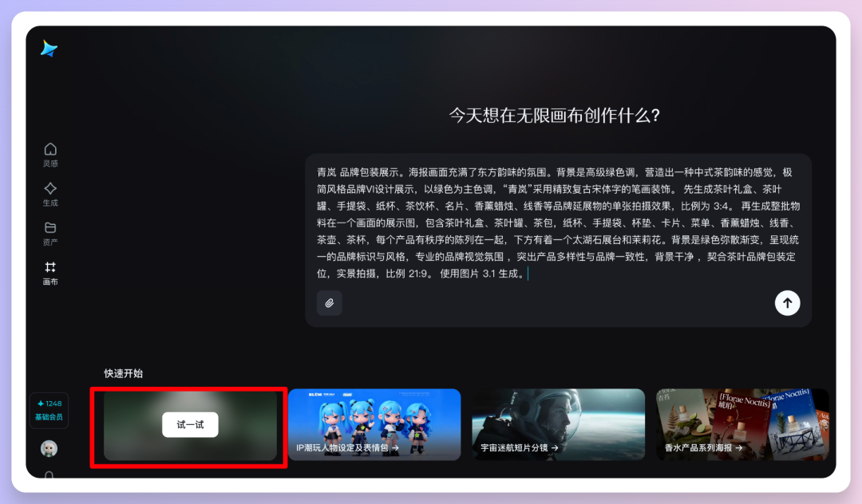Click the 今天想在无限画布创作什么? title
This screenshot has width=862, height=504.
pos(554,116)
